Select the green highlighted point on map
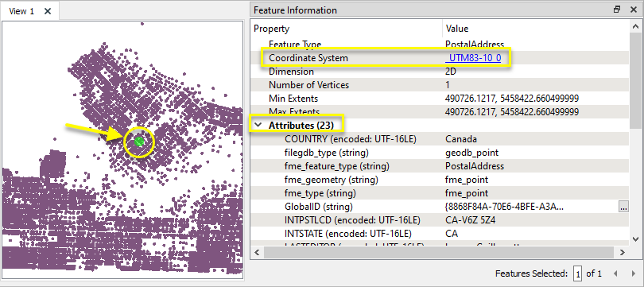The image size is (644, 287). coord(139,142)
